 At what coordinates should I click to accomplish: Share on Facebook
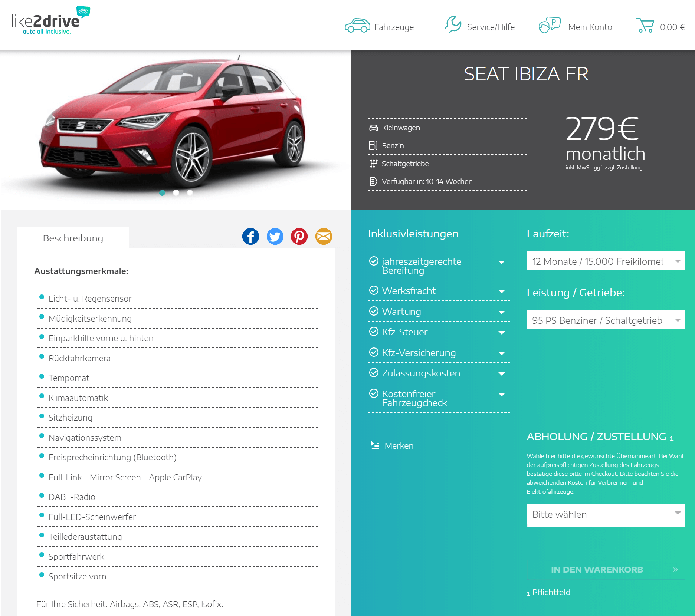pos(251,236)
